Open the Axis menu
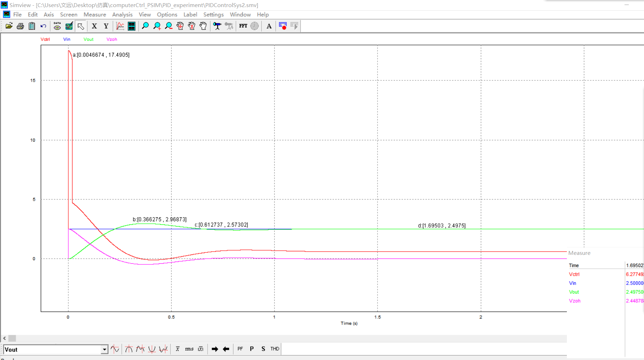 coord(48,15)
